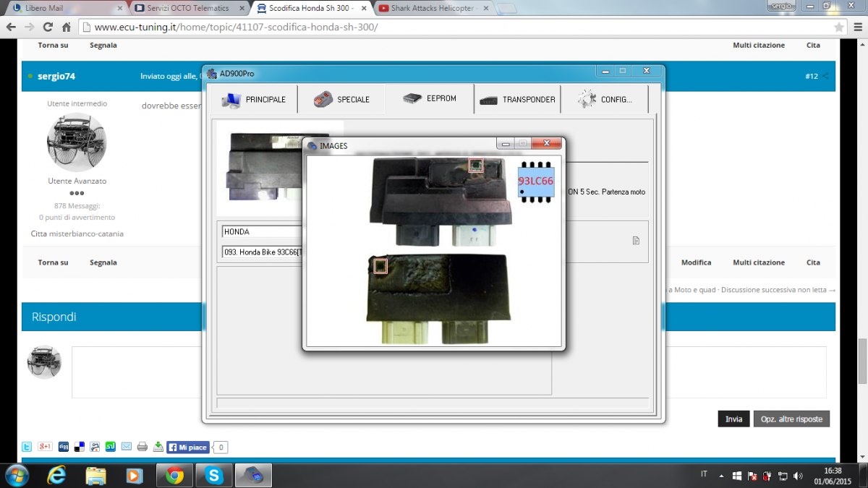Open Windows Explorer from taskbar
The image size is (868, 488).
95,475
